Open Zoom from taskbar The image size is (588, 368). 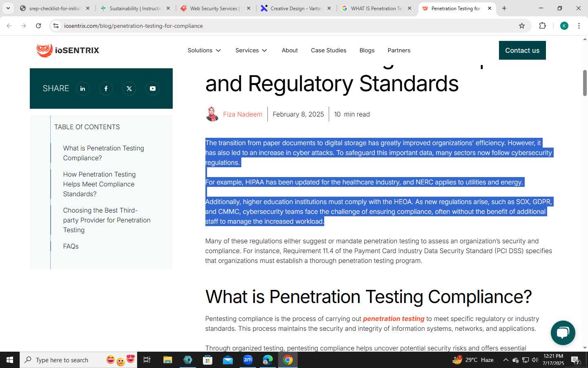tap(247, 360)
